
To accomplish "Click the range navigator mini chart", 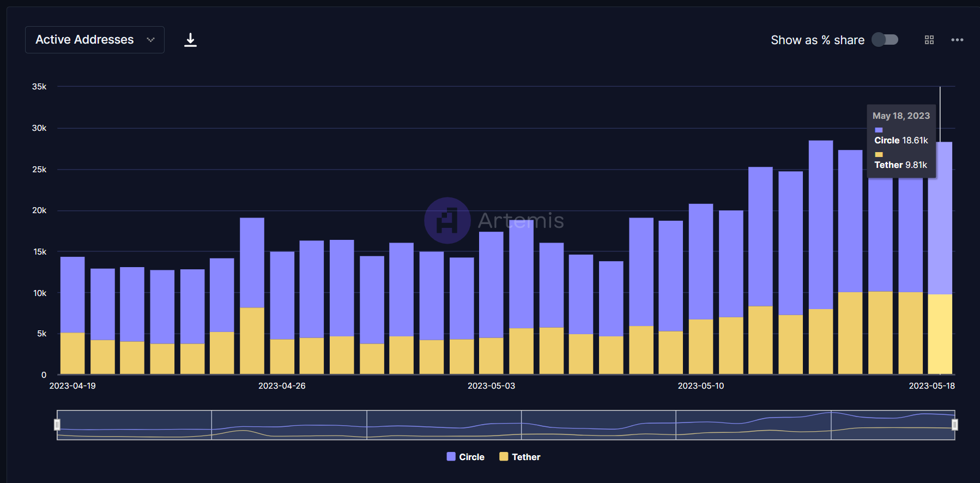I will tap(506, 425).
